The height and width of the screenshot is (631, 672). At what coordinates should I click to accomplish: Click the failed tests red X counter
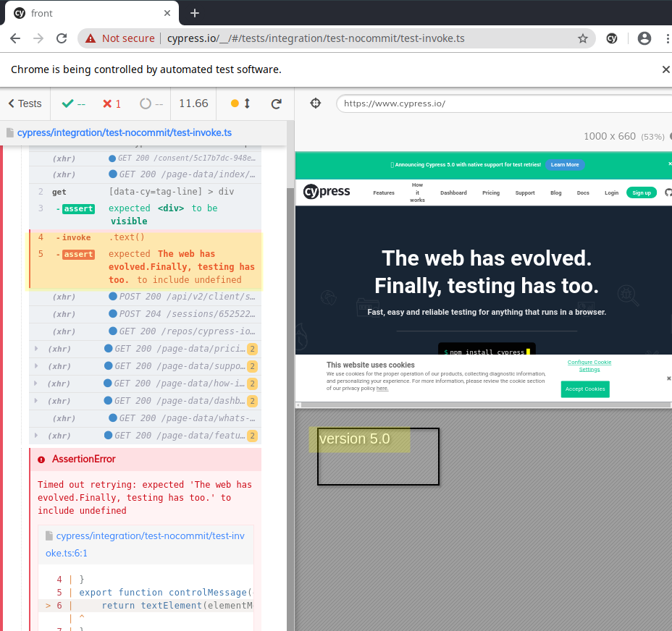(112, 103)
